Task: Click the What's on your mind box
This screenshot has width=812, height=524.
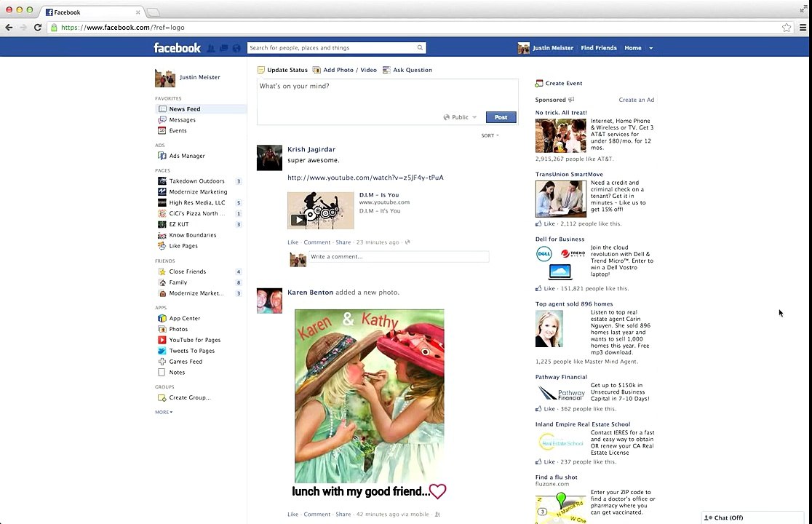Action: point(387,95)
